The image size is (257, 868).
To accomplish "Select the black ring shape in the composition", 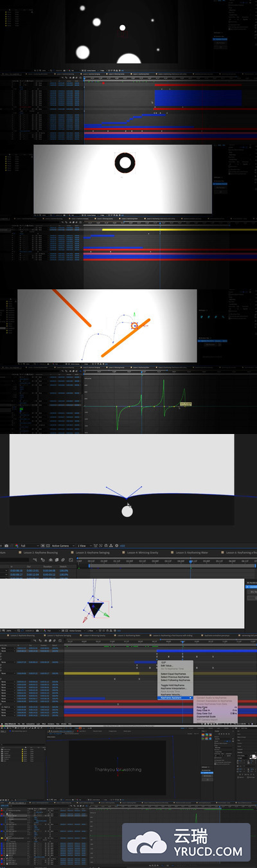I will (124, 163).
